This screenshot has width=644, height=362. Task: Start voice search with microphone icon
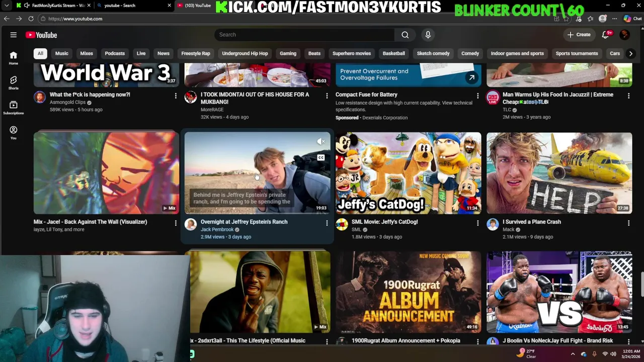pos(428,35)
